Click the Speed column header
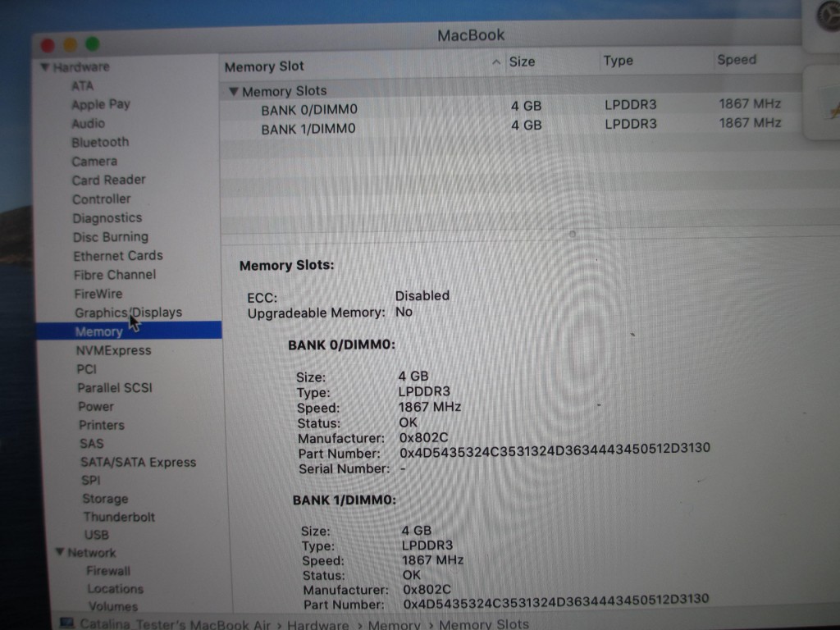 [737, 59]
